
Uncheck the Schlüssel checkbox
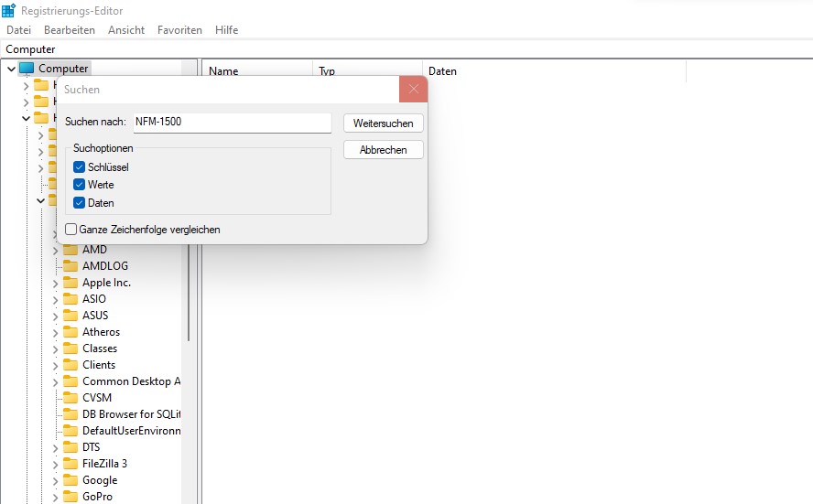pyautogui.click(x=79, y=166)
